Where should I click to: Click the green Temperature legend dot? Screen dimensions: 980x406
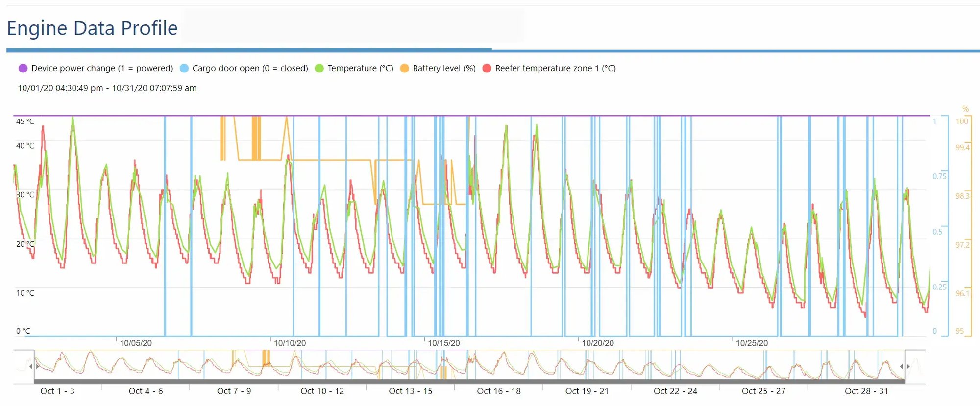[x=319, y=68]
